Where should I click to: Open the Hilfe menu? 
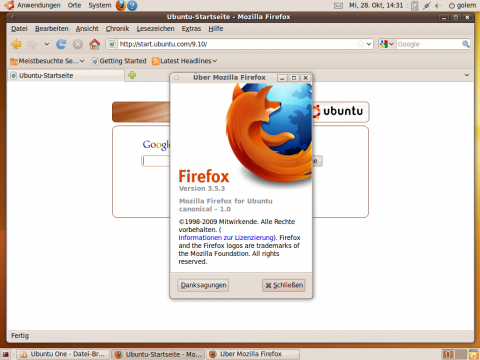(216, 29)
